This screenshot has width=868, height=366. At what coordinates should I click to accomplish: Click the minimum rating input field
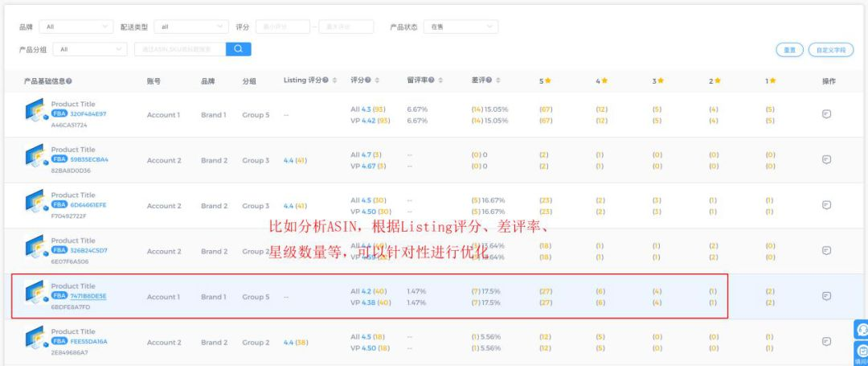pyautogui.click(x=282, y=27)
